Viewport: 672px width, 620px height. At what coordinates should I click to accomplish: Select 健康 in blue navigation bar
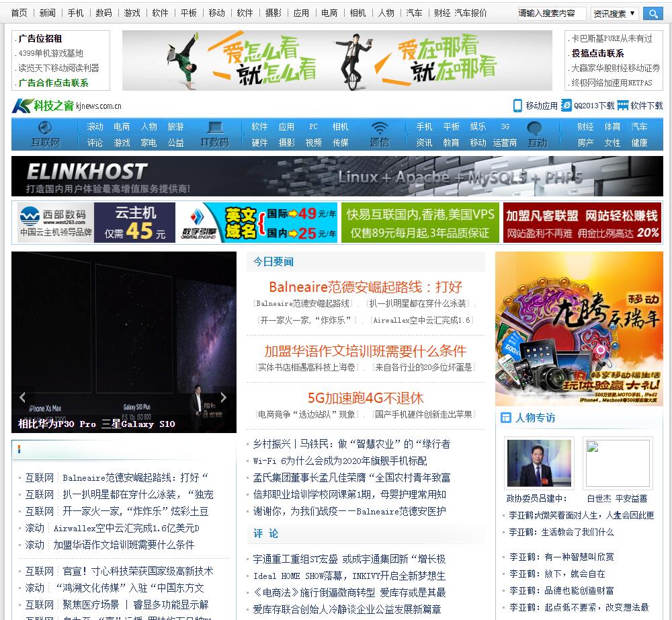[x=639, y=143]
